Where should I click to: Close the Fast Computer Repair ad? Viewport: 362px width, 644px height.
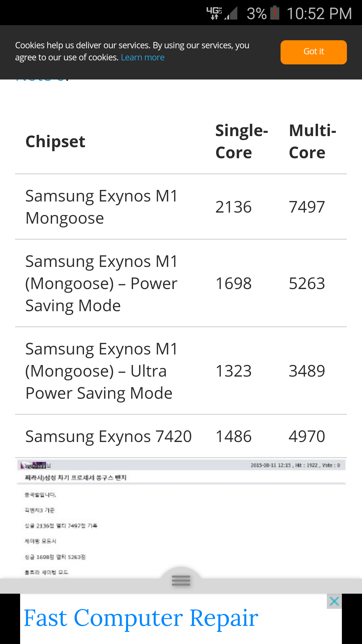coord(334,601)
